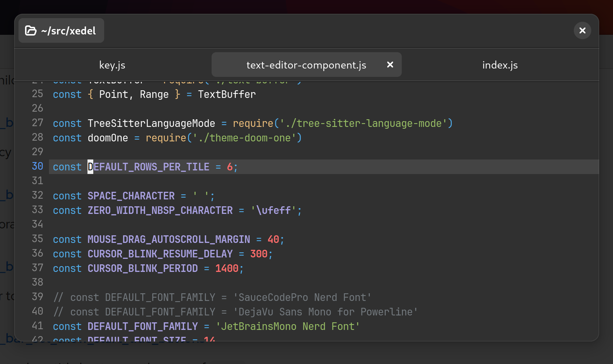Click the 'JetBrainsMono Nerd Font' string
This screenshot has height=364, width=613.
click(288, 326)
